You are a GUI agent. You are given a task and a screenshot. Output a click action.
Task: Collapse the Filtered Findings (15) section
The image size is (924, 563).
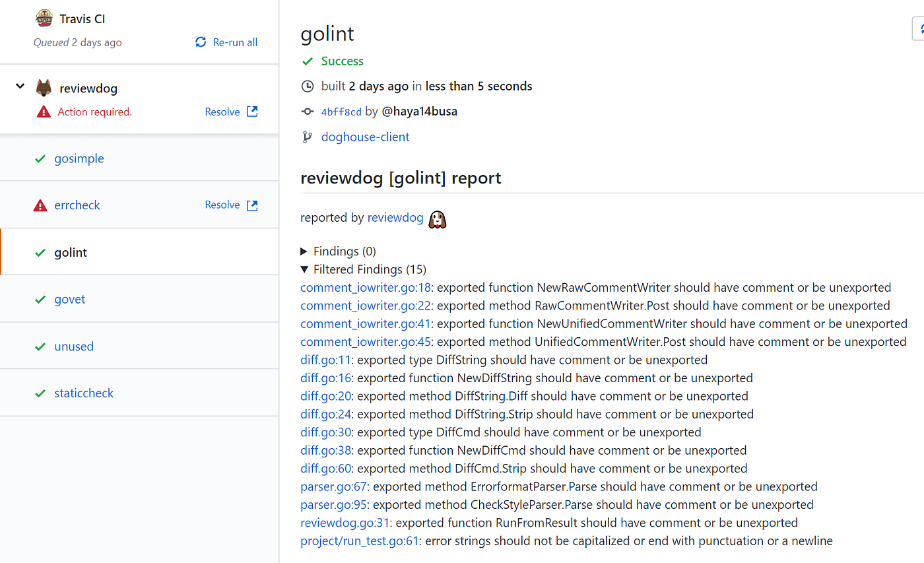304,269
